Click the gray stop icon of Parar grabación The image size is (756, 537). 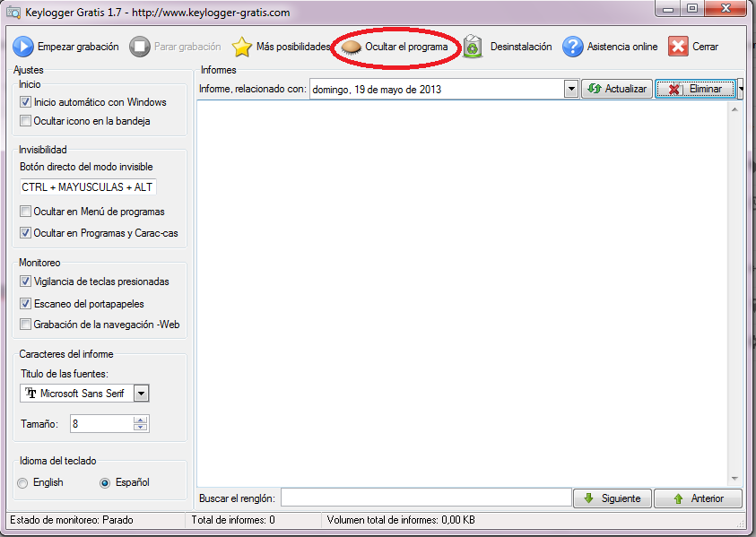click(140, 47)
